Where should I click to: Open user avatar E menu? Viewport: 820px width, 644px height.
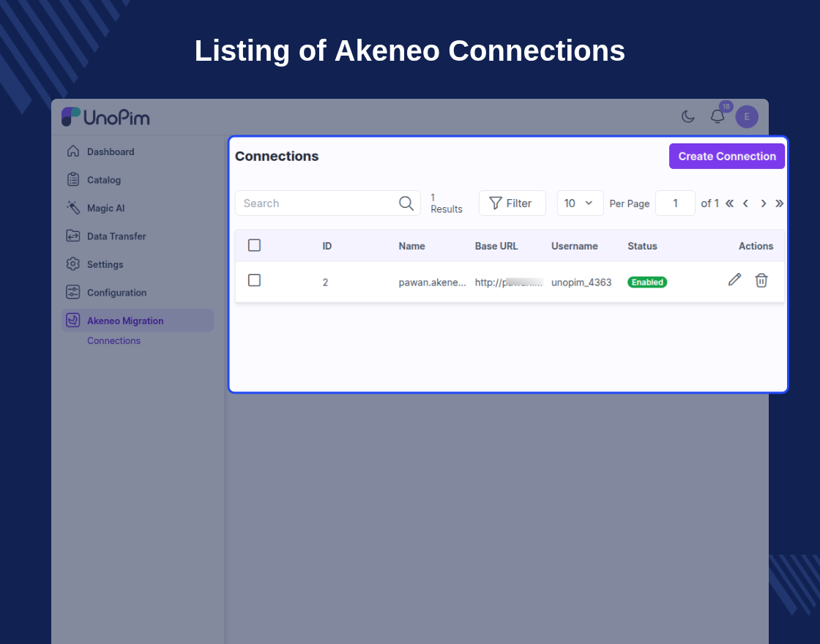tap(747, 116)
